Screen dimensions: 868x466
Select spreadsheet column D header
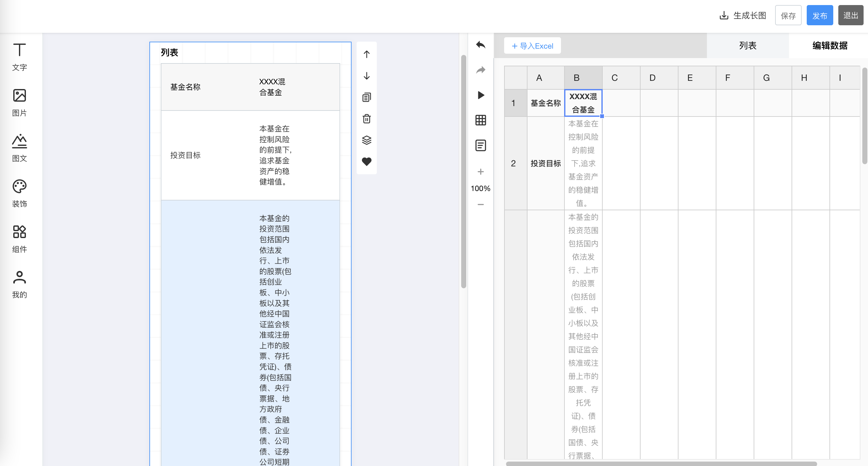click(x=659, y=78)
